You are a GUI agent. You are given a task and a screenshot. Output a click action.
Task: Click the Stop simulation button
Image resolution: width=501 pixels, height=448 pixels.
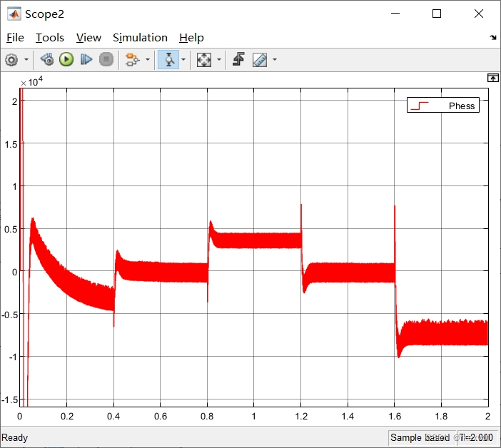(106, 59)
